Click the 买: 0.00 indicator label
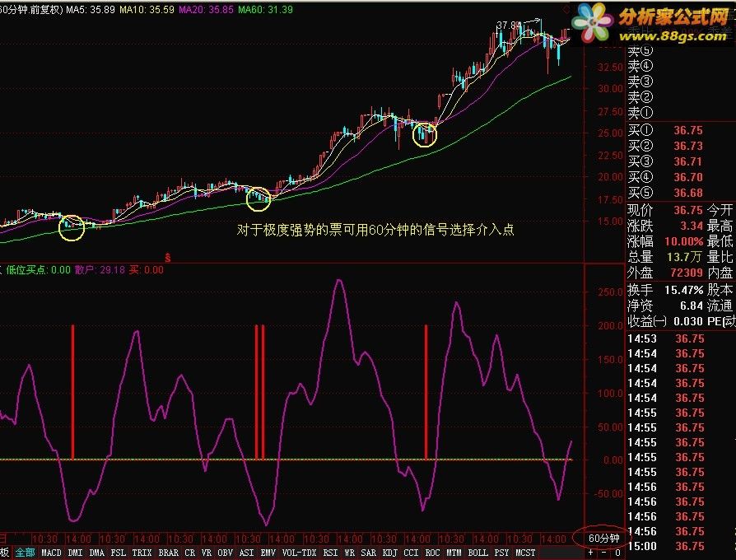The height and width of the screenshot is (560, 736). coord(147,270)
